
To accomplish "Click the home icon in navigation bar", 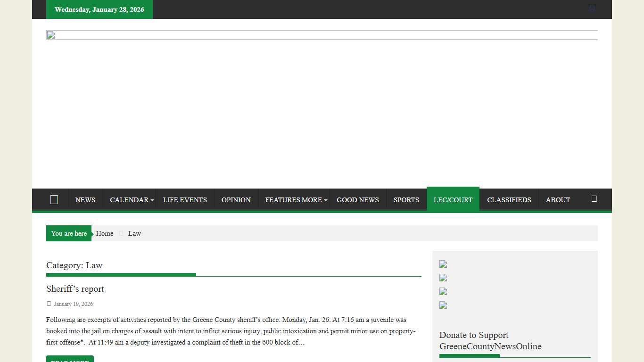I will [x=54, y=200].
